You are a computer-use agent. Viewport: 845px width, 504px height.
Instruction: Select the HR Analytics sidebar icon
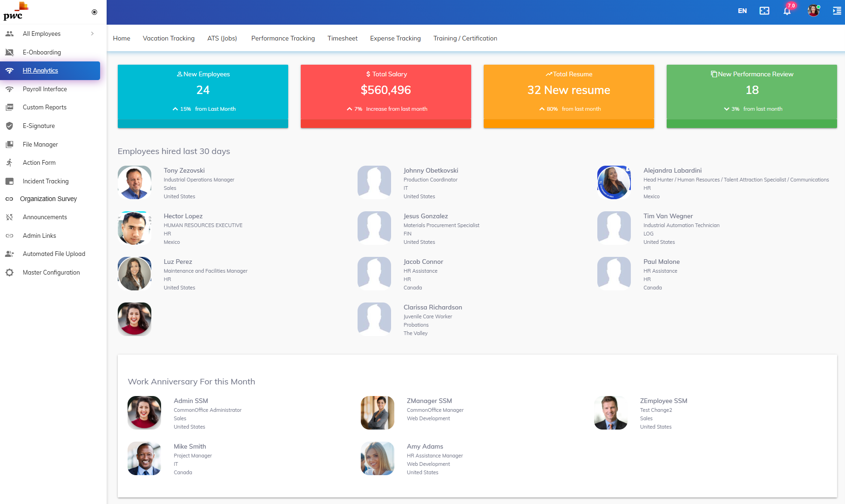point(10,70)
